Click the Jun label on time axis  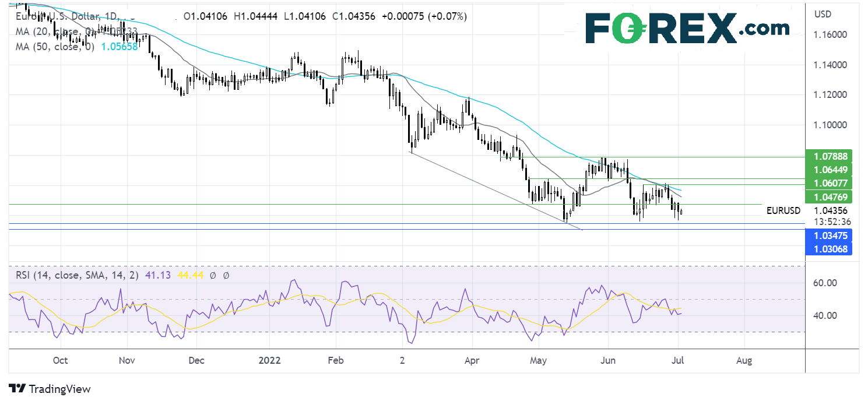608,360
